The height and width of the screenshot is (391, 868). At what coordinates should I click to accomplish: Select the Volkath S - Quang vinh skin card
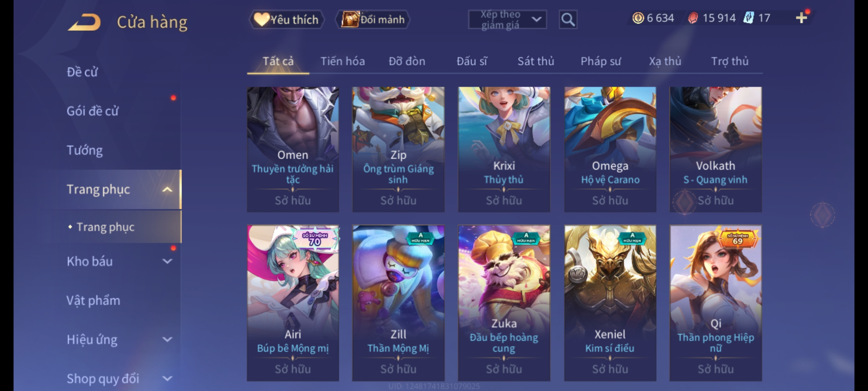(x=715, y=149)
